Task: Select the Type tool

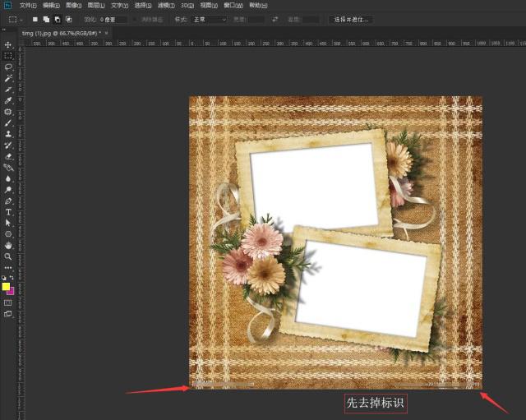Action: coord(8,212)
